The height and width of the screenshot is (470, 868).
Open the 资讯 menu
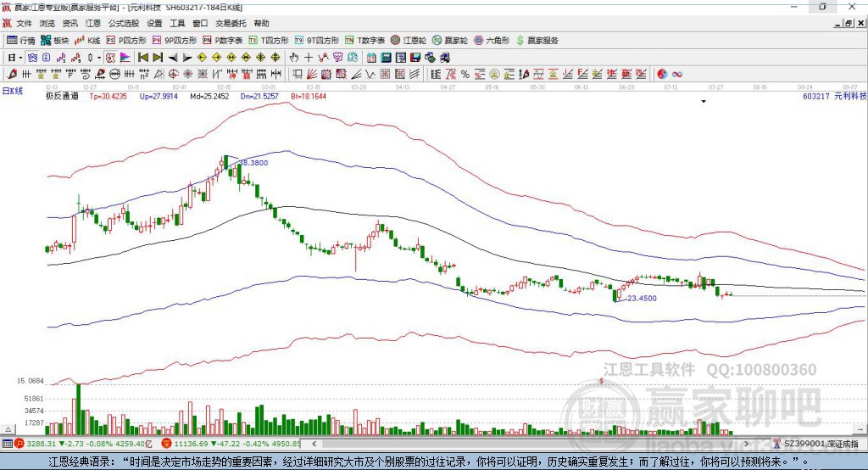[70, 23]
